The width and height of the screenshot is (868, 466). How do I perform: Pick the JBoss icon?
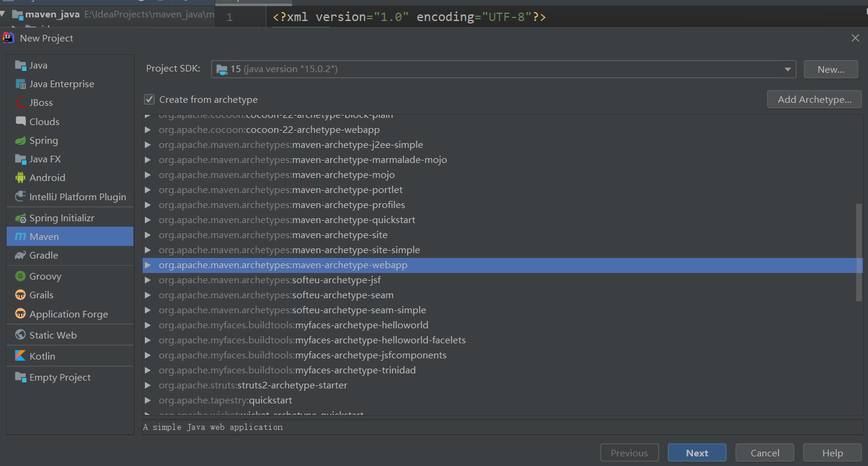pyautogui.click(x=20, y=103)
